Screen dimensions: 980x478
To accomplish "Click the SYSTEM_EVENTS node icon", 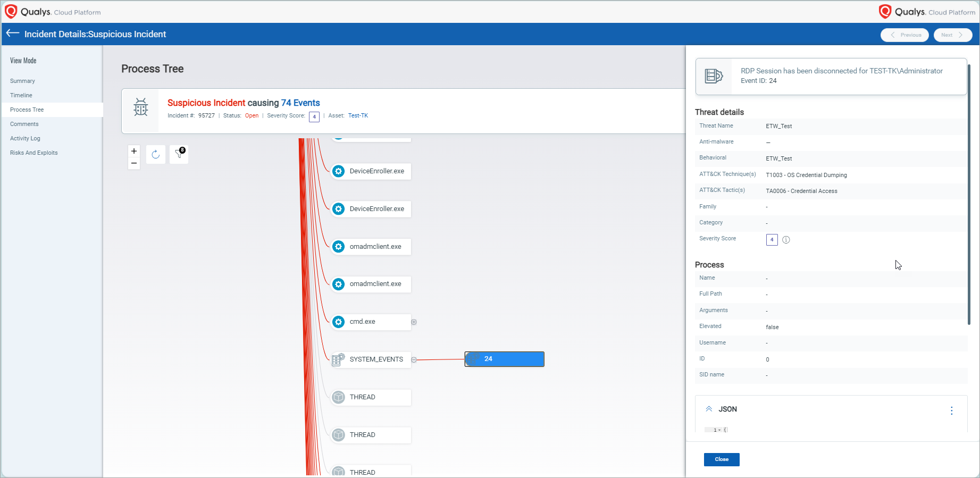I will click(339, 359).
